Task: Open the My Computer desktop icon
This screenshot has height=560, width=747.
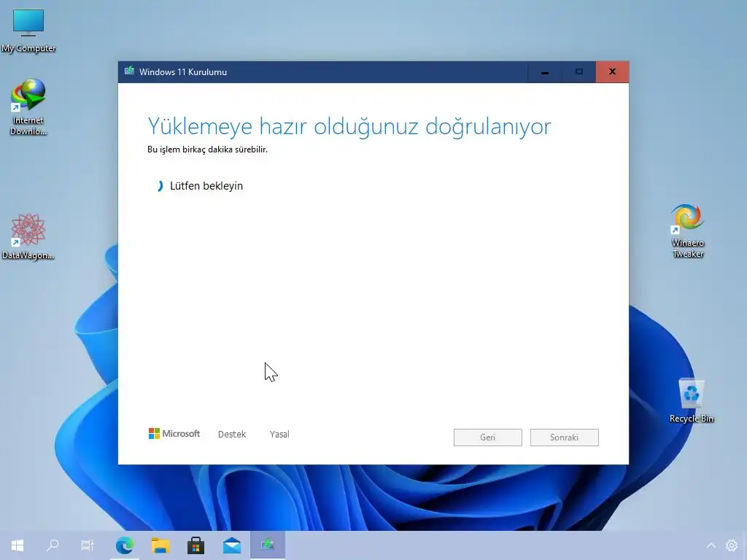Action: tap(28, 31)
